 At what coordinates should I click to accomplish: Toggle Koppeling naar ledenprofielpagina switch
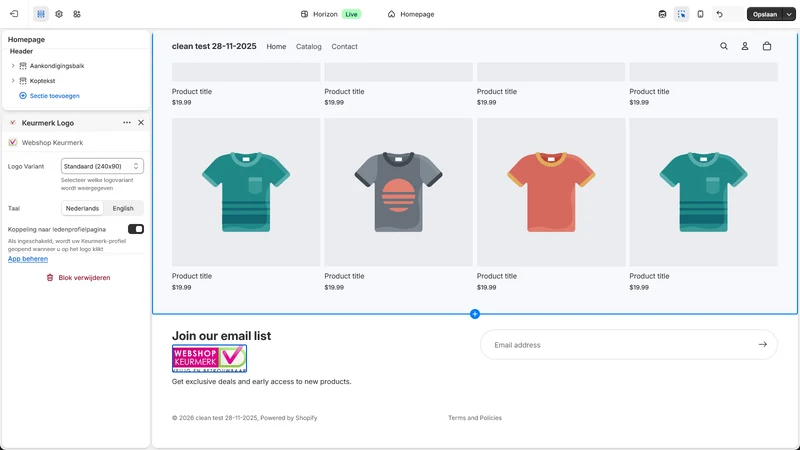[136, 229]
